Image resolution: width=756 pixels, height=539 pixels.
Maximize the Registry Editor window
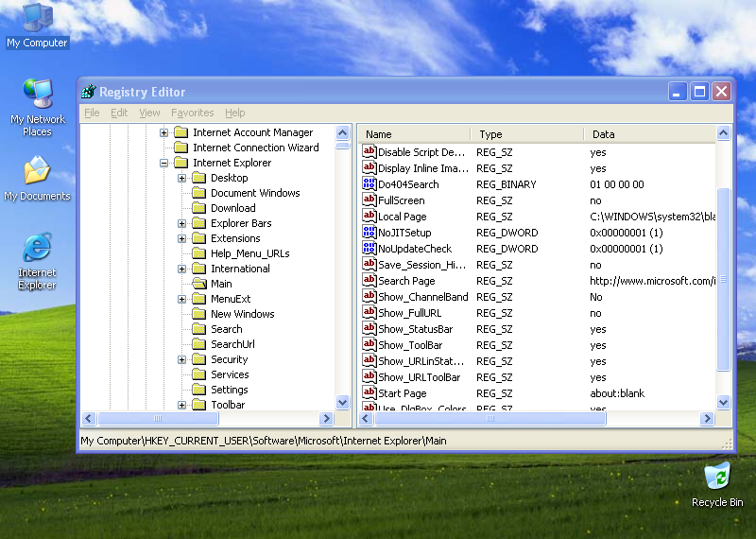[699, 91]
